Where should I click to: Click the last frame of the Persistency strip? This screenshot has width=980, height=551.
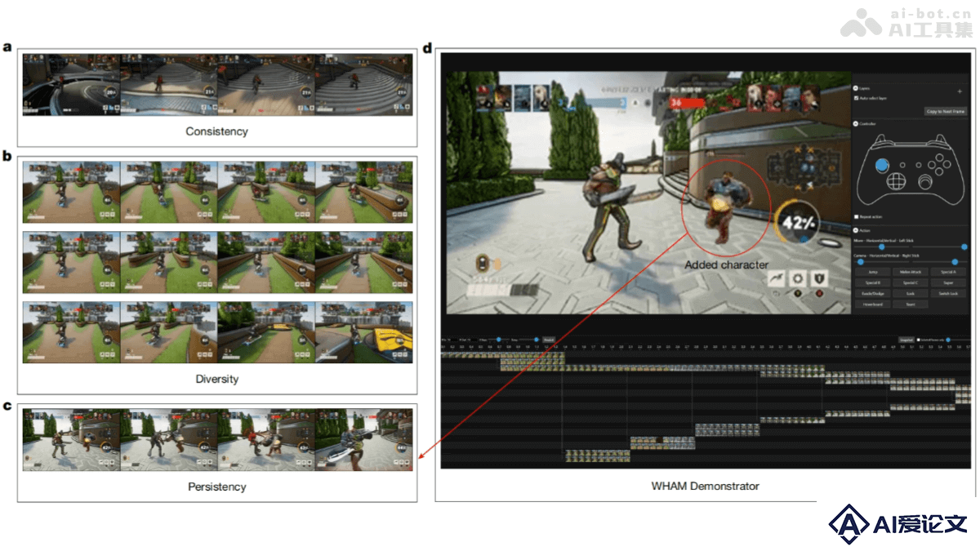point(363,440)
